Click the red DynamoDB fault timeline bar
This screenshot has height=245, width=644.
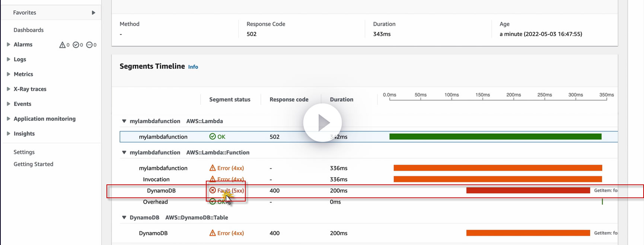[x=528, y=190]
